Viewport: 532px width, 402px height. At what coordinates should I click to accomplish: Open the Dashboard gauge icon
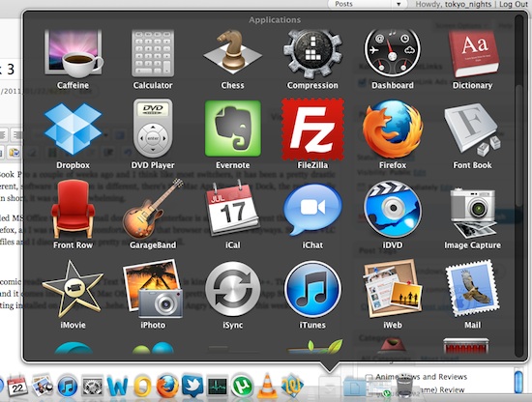(x=392, y=53)
